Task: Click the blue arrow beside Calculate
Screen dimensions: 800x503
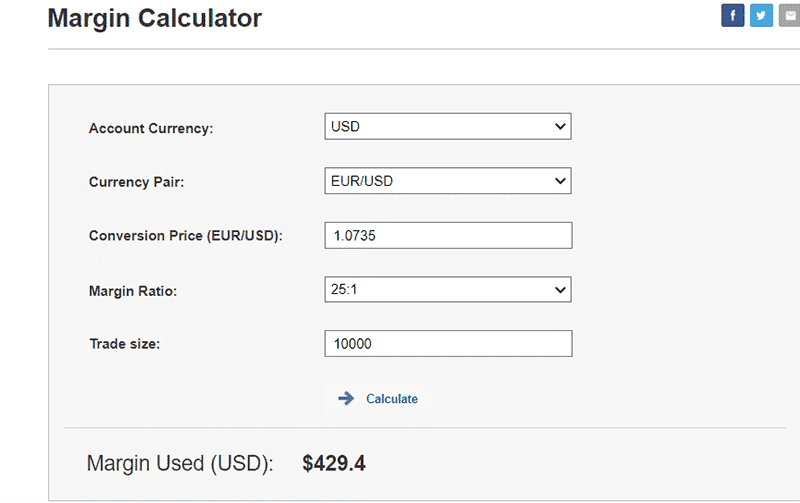Action: [346, 398]
